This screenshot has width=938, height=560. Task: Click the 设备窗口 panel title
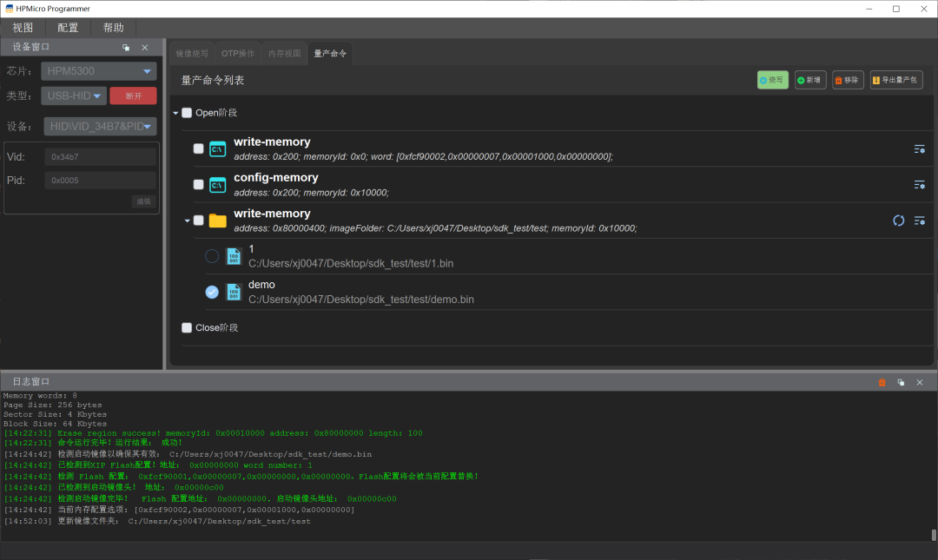31,47
